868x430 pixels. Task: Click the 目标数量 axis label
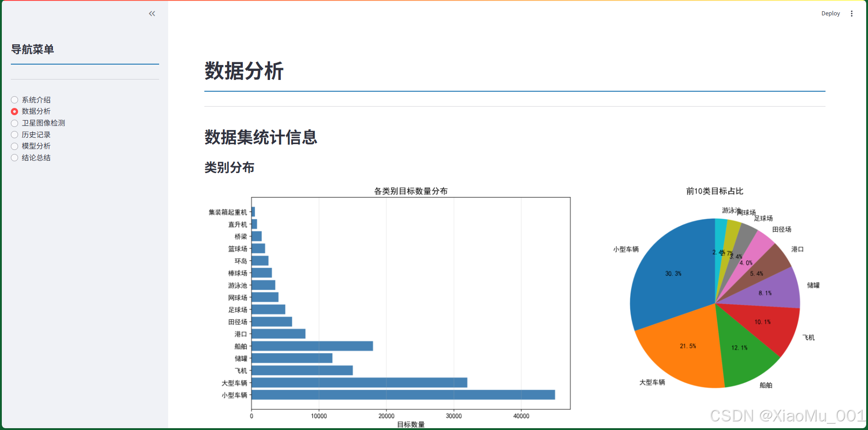410,424
